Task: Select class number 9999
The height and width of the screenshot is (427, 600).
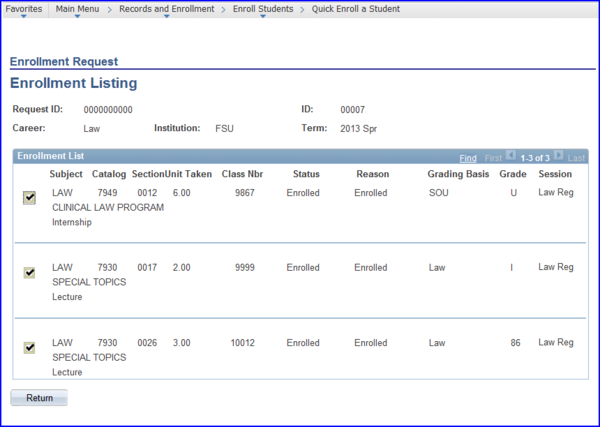Action: (x=245, y=267)
